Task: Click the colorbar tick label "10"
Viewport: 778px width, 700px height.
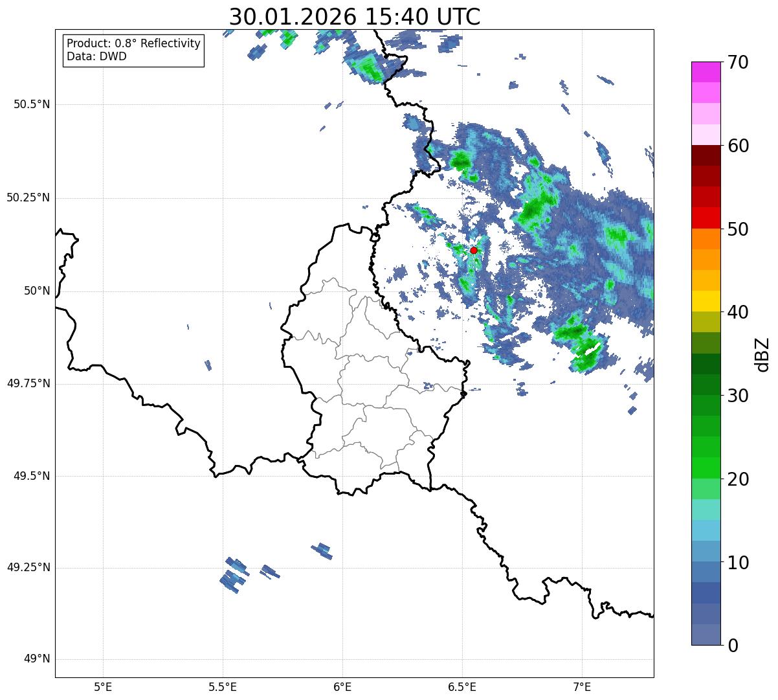Action: coord(738,562)
